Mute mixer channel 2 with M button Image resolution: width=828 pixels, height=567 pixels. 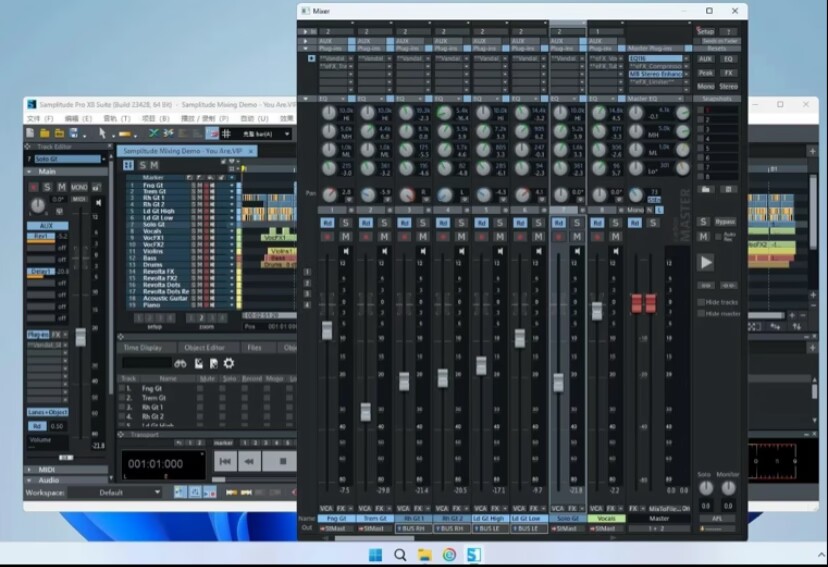pos(384,237)
